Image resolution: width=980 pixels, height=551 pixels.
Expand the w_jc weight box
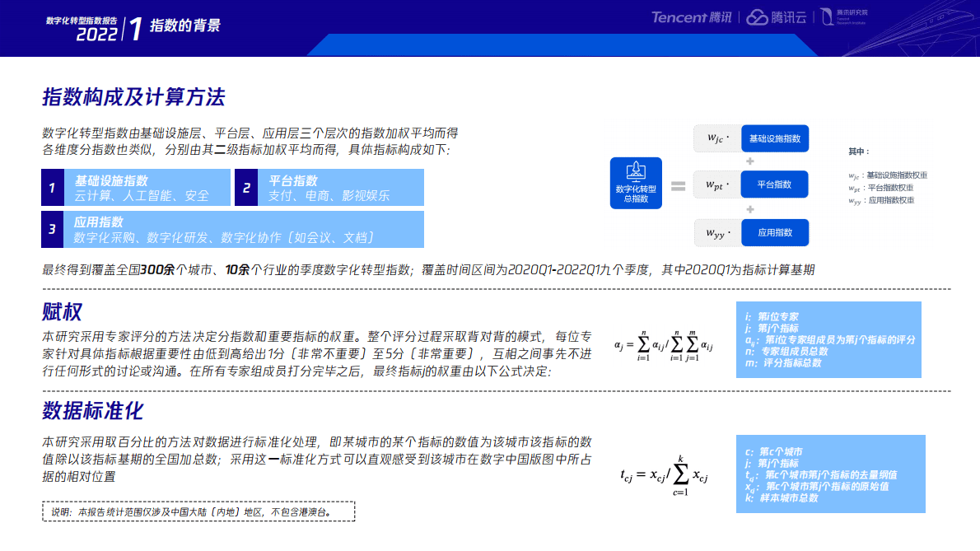tap(716, 138)
